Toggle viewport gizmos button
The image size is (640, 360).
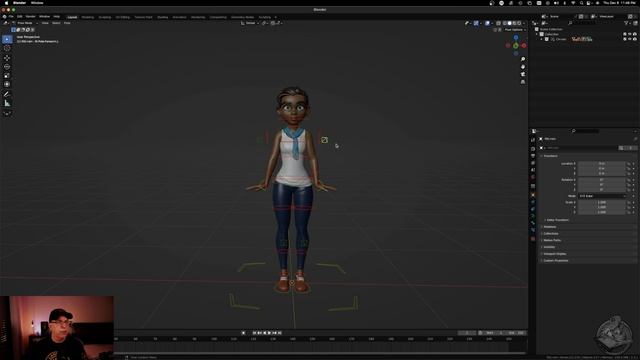click(x=476, y=23)
